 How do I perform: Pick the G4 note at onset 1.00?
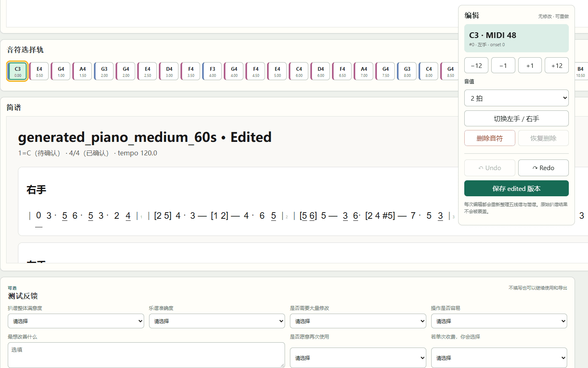coord(61,71)
